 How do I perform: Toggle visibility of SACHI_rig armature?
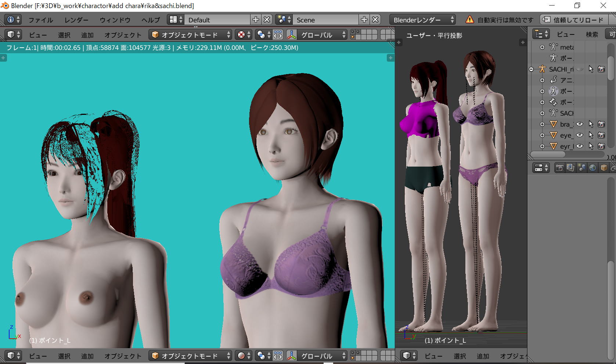[x=580, y=69]
